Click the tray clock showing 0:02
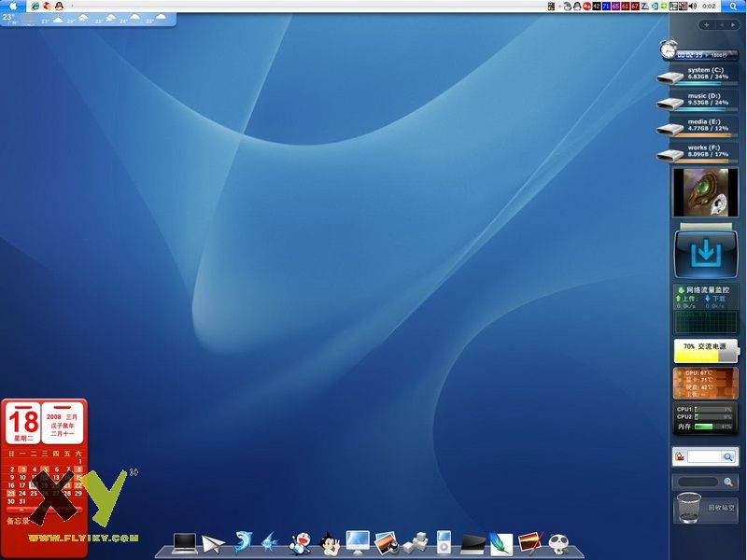The height and width of the screenshot is (560, 747). [x=709, y=7]
